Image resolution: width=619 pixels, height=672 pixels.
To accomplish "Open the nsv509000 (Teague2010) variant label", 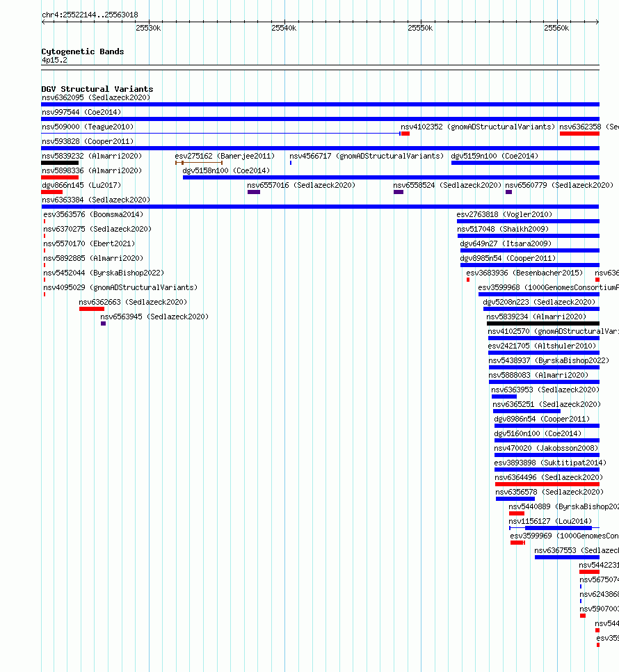I will [88, 127].
